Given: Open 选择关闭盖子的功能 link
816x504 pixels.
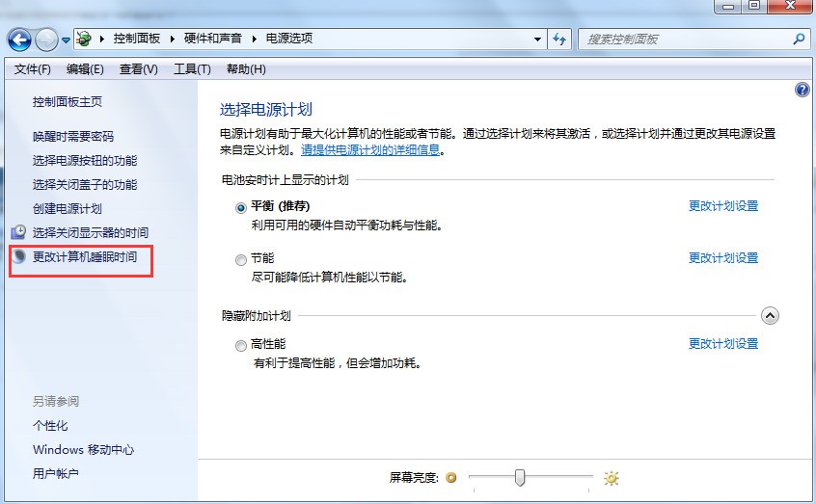Looking at the screenshot, I should pyautogui.click(x=85, y=185).
